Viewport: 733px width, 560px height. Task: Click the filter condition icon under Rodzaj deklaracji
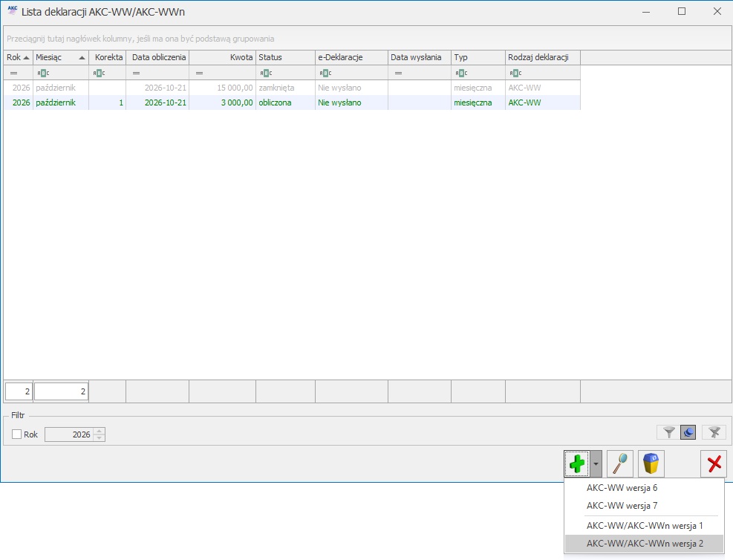[515, 73]
